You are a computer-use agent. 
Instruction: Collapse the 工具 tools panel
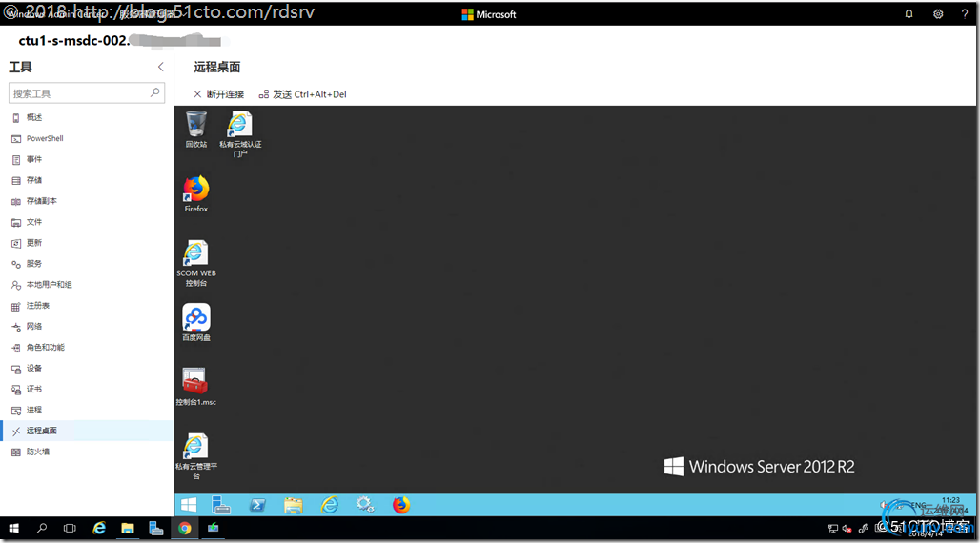160,67
